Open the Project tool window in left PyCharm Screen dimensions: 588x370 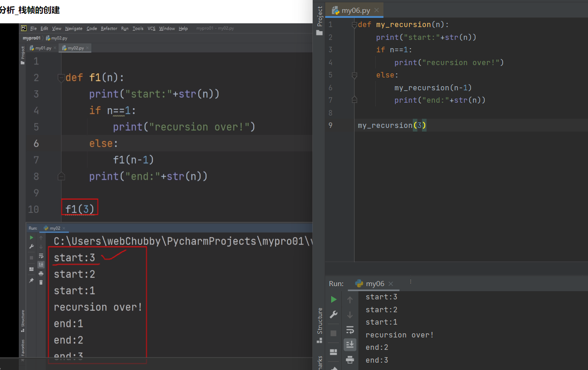click(x=23, y=55)
